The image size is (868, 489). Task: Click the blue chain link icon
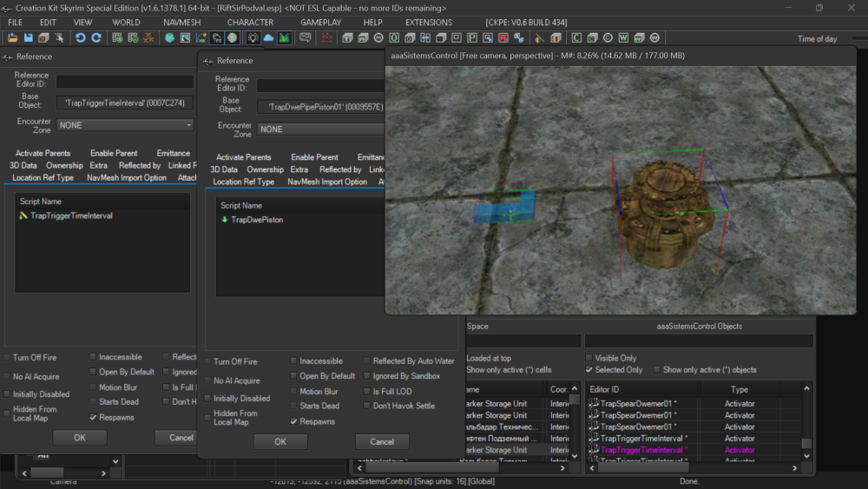[519, 37]
